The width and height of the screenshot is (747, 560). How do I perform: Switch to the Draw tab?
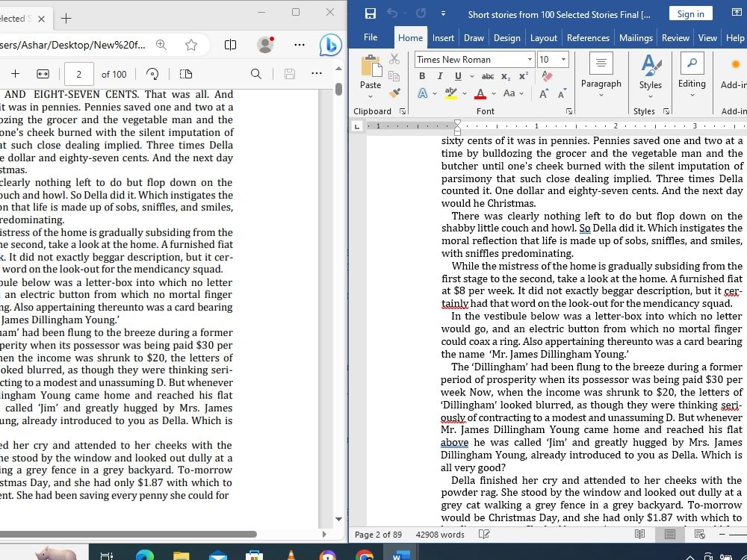pos(474,37)
